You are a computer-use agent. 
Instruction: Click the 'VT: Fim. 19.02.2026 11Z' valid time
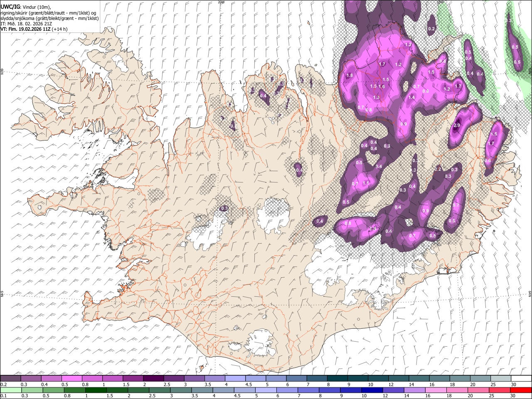pos(25,29)
